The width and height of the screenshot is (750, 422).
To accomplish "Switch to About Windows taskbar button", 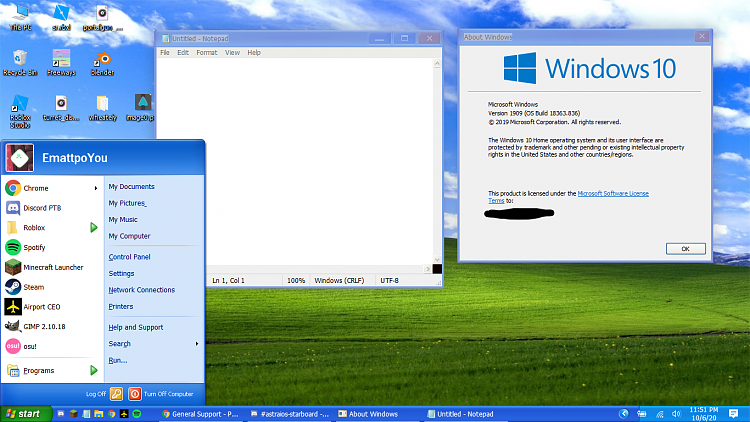I will (x=378, y=414).
